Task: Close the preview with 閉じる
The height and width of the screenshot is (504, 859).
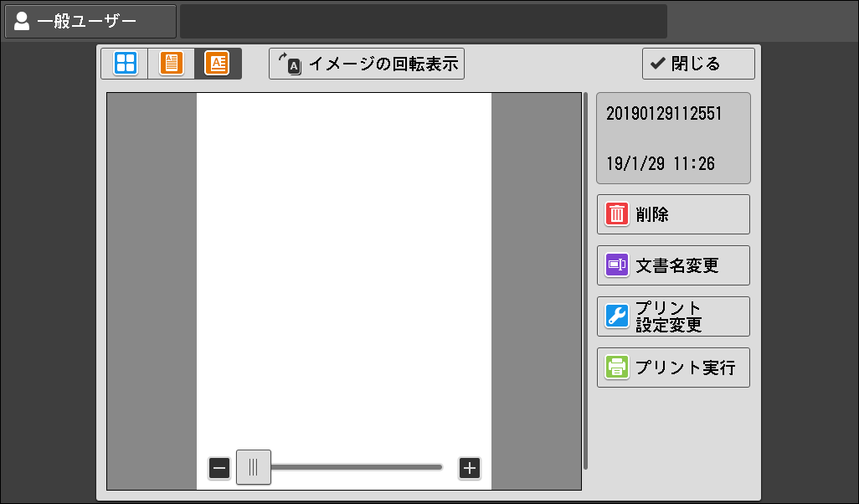Action: (698, 64)
